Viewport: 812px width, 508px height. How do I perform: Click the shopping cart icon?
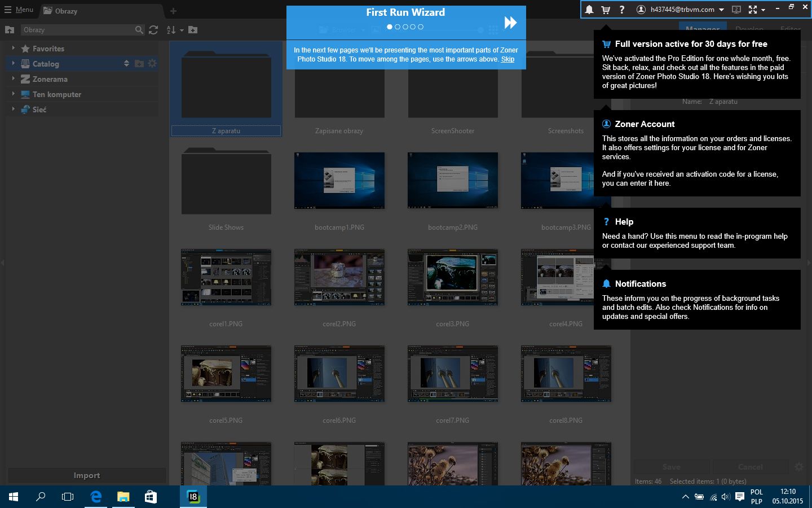click(x=606, y=10)
